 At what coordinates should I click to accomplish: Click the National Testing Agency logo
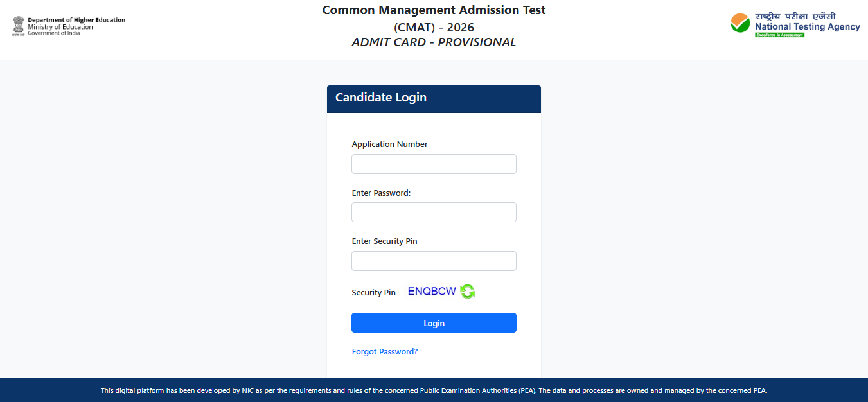[x=794, y=25]
